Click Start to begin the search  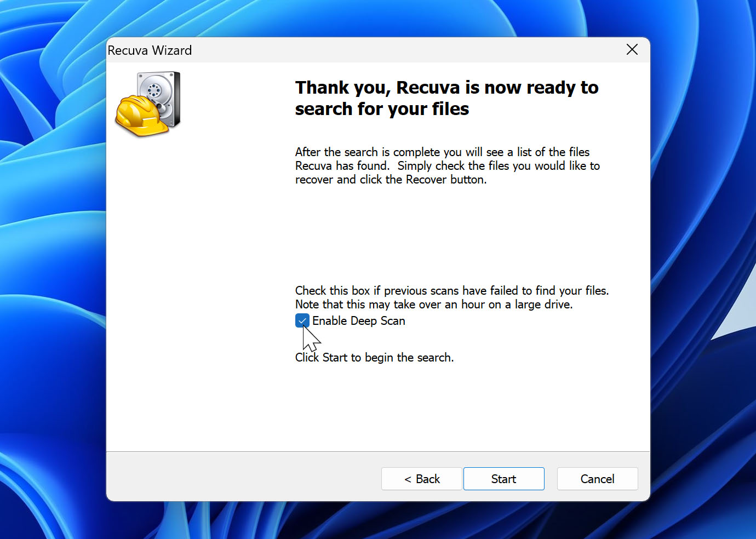tap(503, 479)
